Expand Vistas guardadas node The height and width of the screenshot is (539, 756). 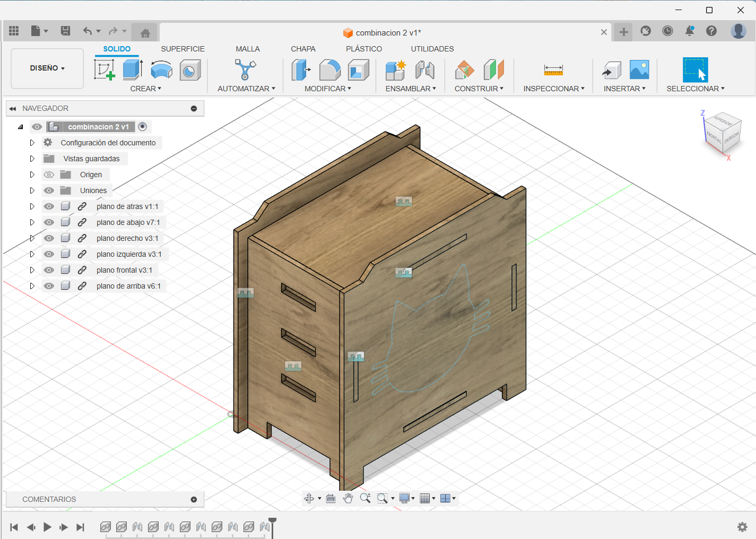point(32,159)
